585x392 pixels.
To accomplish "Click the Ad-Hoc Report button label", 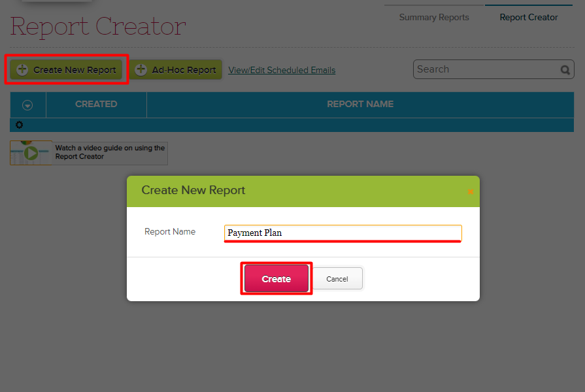I will coord(184,70).
